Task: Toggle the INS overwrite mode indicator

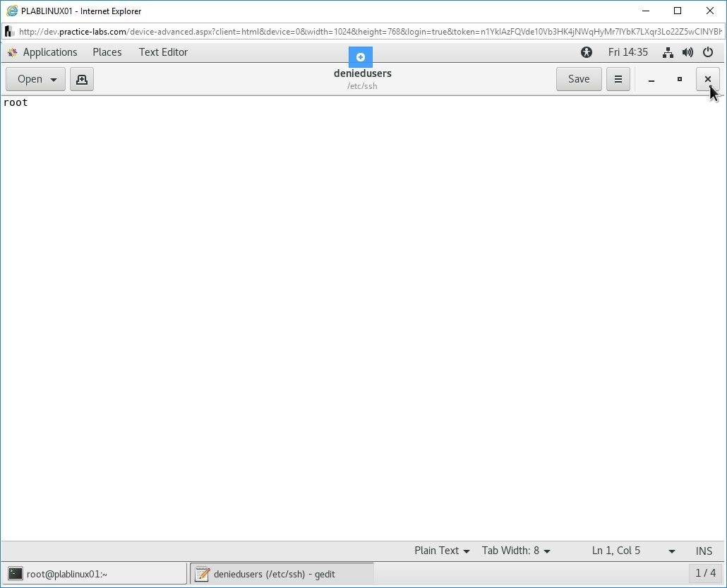Action: [x=704, y=551]
